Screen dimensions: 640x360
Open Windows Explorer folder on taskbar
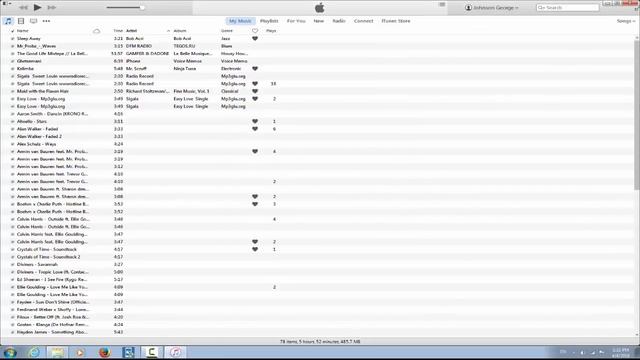57,352
